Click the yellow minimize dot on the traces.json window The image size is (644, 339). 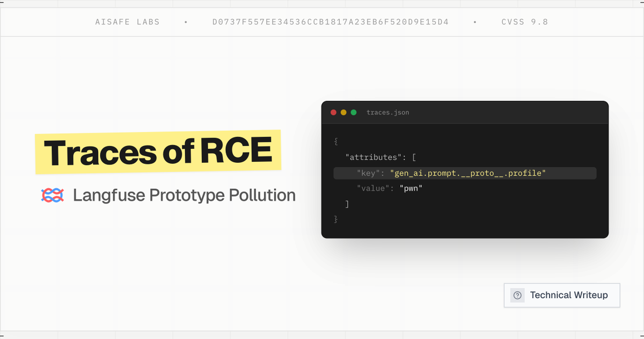pyautogui.click(x=343, y=112)
